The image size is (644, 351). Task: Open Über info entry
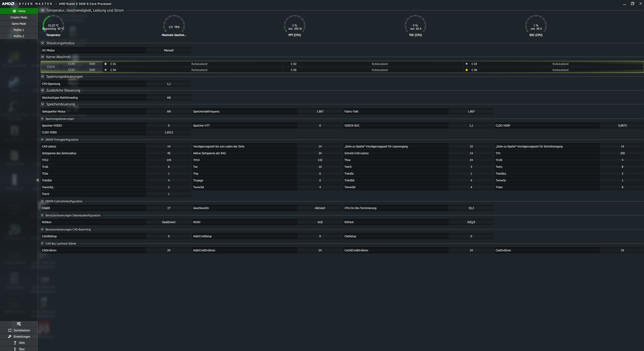coord(15,349)
